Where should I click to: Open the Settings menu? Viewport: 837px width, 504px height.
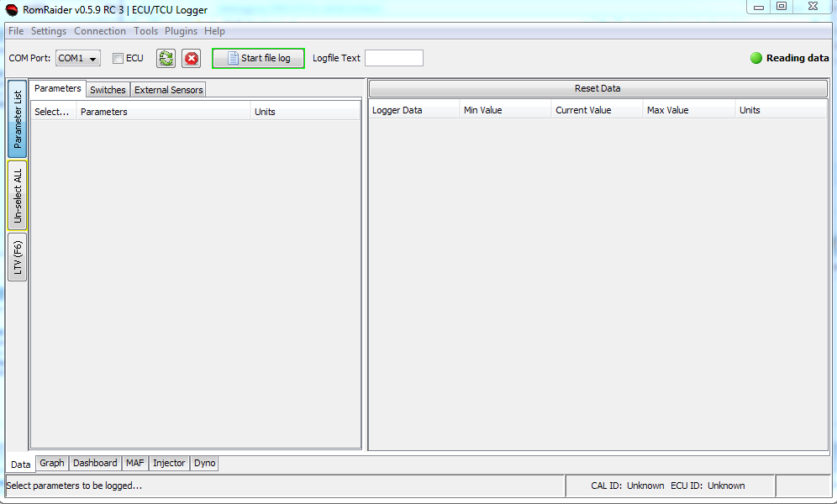[49, 31]
